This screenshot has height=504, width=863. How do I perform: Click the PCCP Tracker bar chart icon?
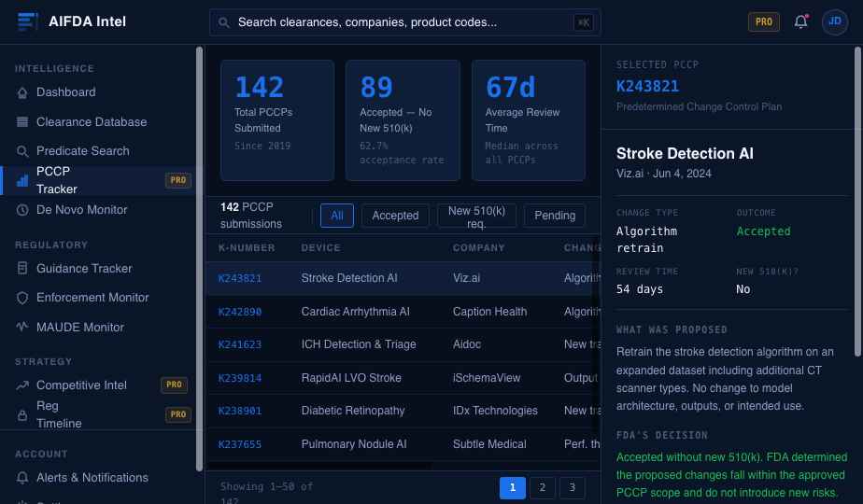22,180
